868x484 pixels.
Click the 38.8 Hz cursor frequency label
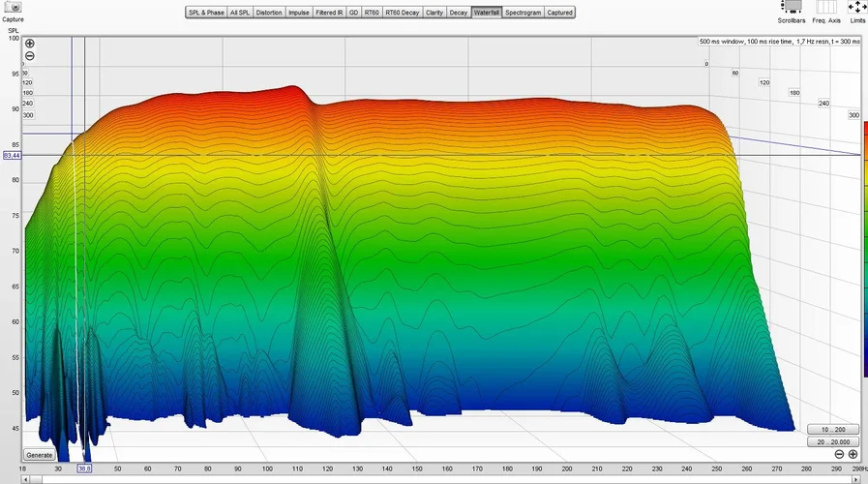(85, 469)
